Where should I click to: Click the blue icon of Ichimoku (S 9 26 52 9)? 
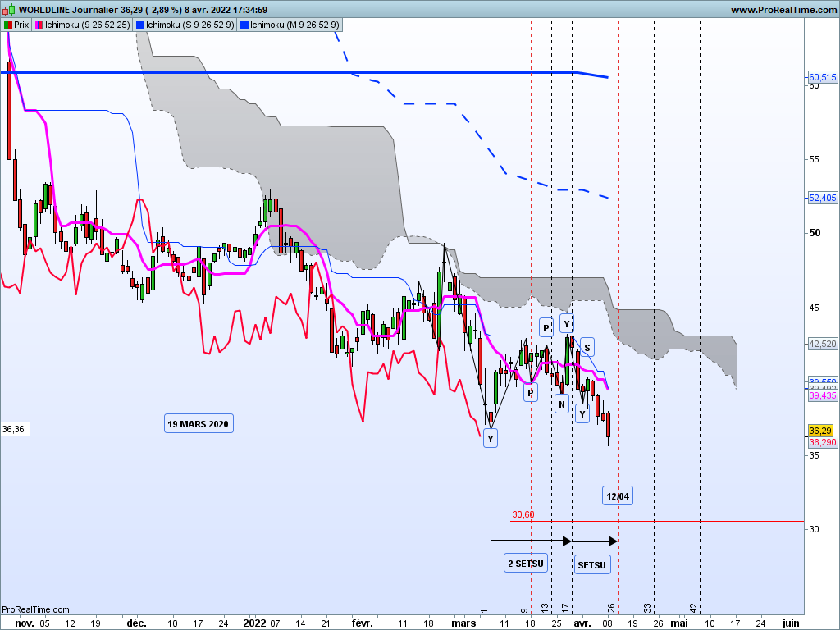[x=140, y=25]
